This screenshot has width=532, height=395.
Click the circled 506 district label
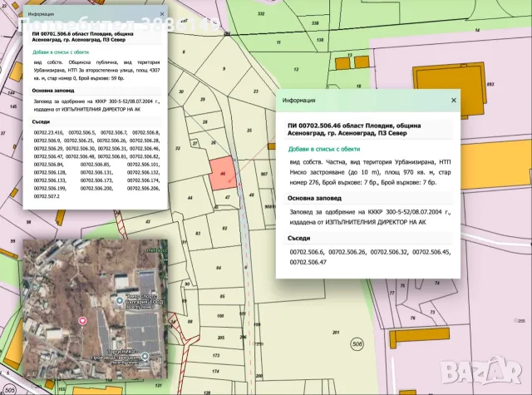[x=357, y=344]
